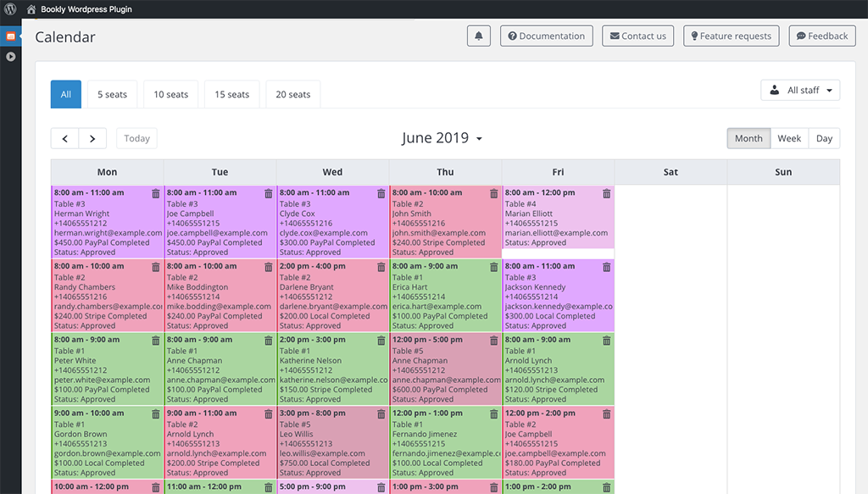The image size is (868, 494).
Task: Delete Gordon Brown's booking
Action: [156, 414]
